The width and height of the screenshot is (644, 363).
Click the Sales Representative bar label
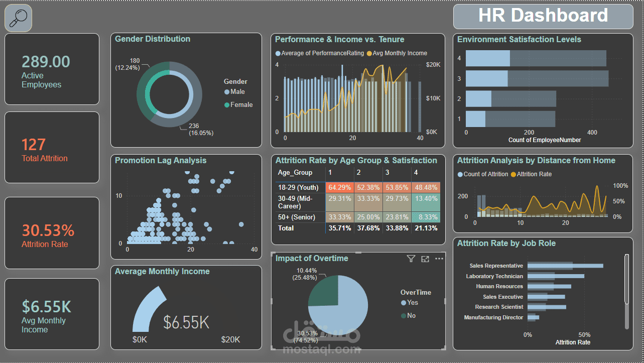496,266
